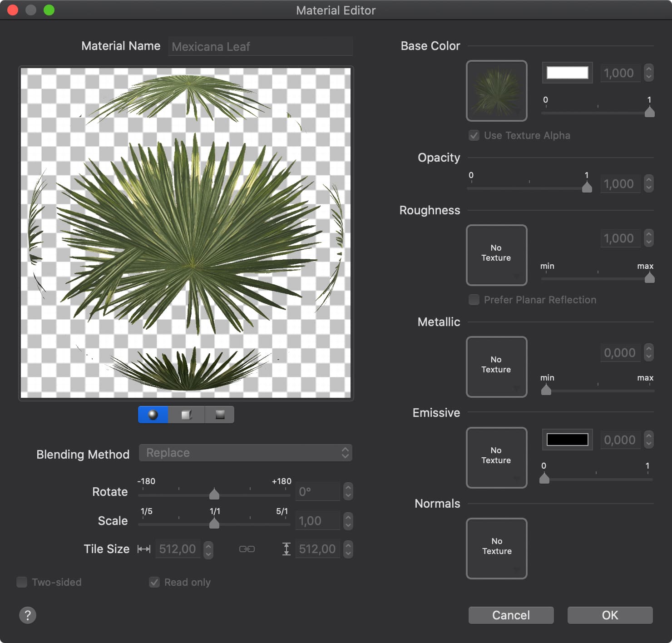Click the Metallic value stepper

point(649,352)
